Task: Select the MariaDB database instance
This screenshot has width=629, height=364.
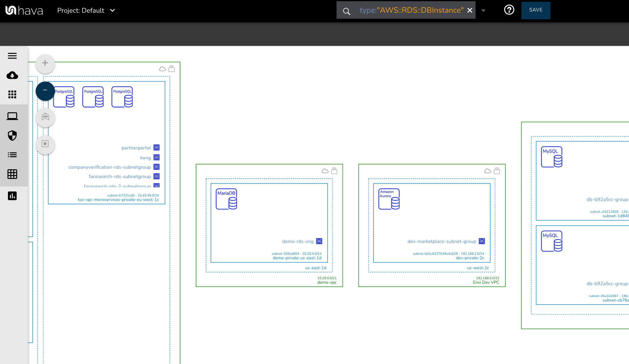Action: pos(227,199)
